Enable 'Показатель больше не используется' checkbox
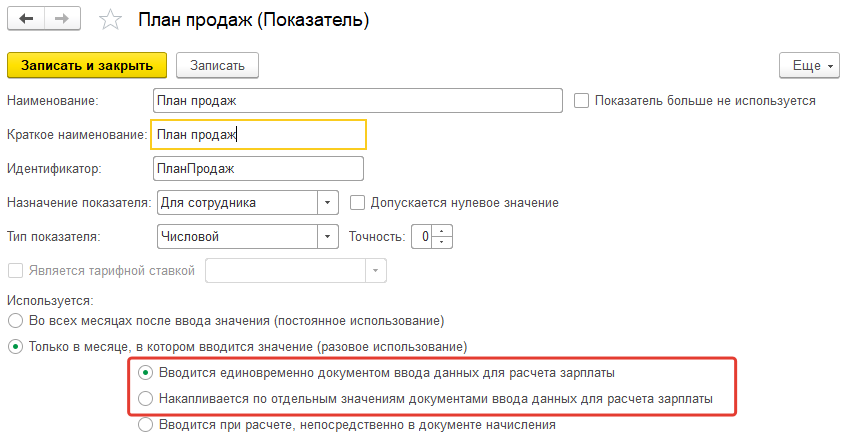The width and height of the screenshot is (843, 443). pos(582,101)
